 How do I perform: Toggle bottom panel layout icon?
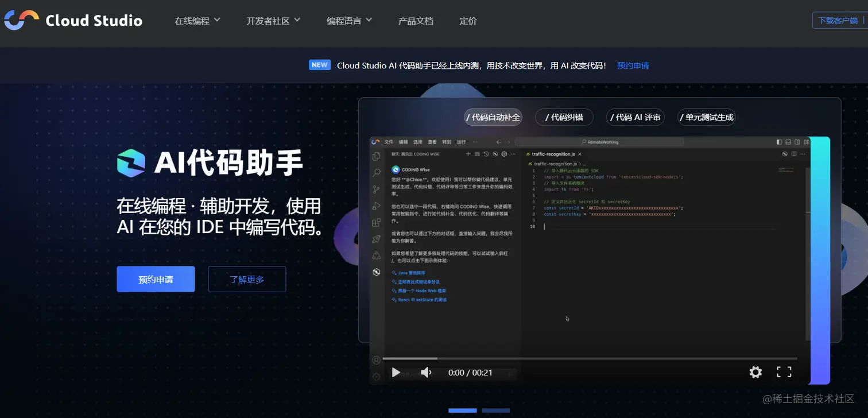789,142
